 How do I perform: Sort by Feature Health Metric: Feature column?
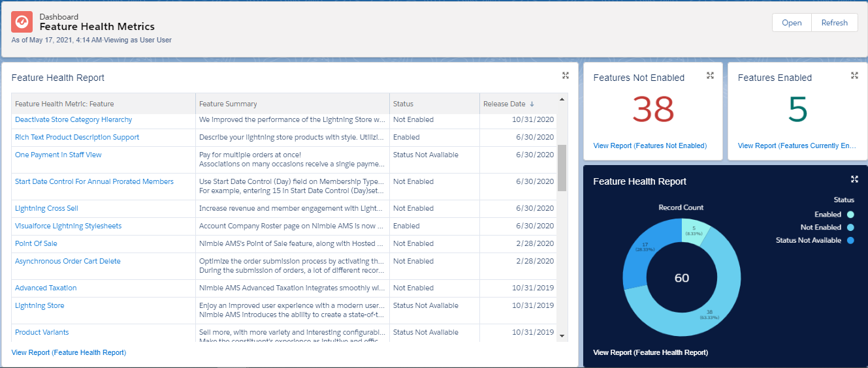[x=64, y=104]
